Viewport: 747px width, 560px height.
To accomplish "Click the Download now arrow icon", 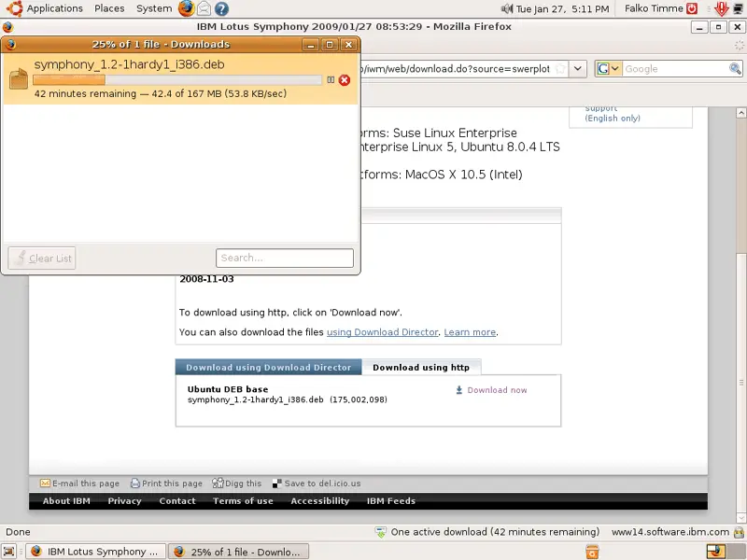I will coord(459,390).
